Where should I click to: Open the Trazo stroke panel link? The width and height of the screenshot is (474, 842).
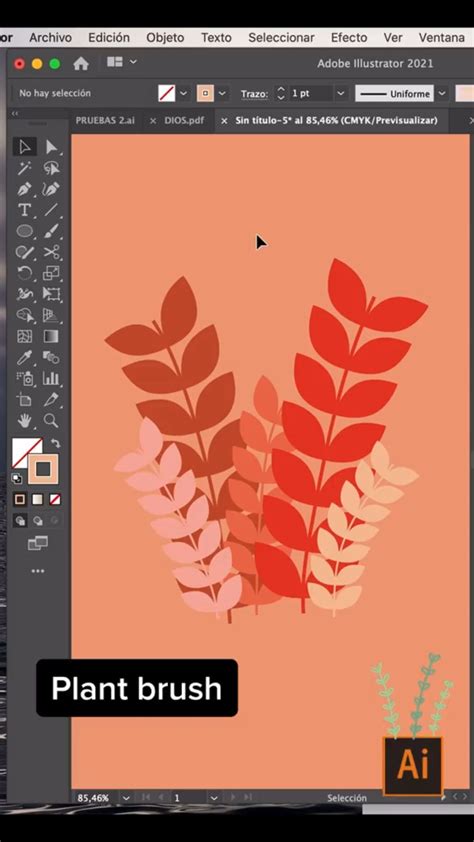pyautogui.click(x=254, y=94)
